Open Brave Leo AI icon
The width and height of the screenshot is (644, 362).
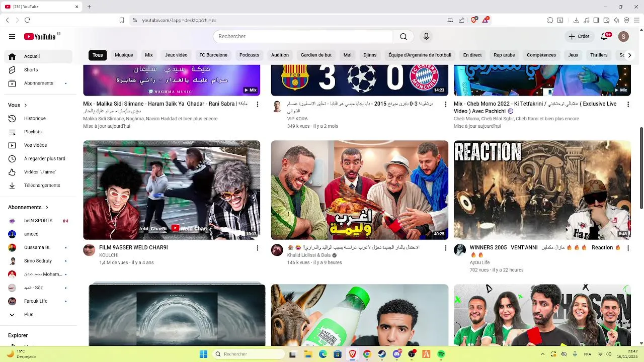click(616, 20)
